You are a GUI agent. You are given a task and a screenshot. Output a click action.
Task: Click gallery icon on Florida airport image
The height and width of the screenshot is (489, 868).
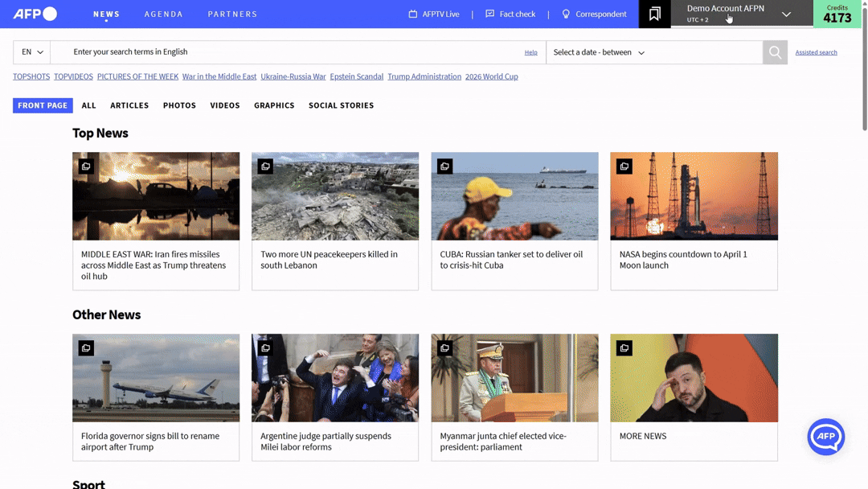[x=86, y=347]
